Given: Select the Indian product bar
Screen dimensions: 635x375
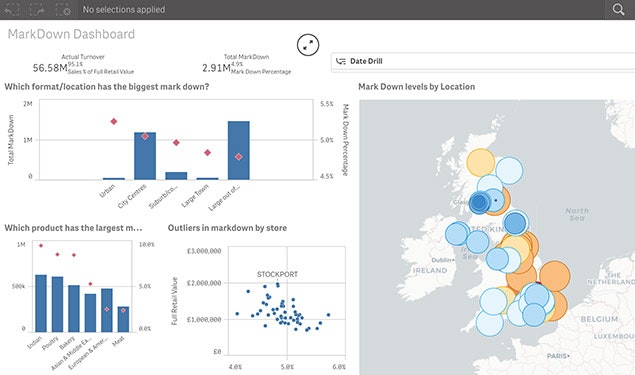Looking at the screenshot, I should click(x=41, y=303).
